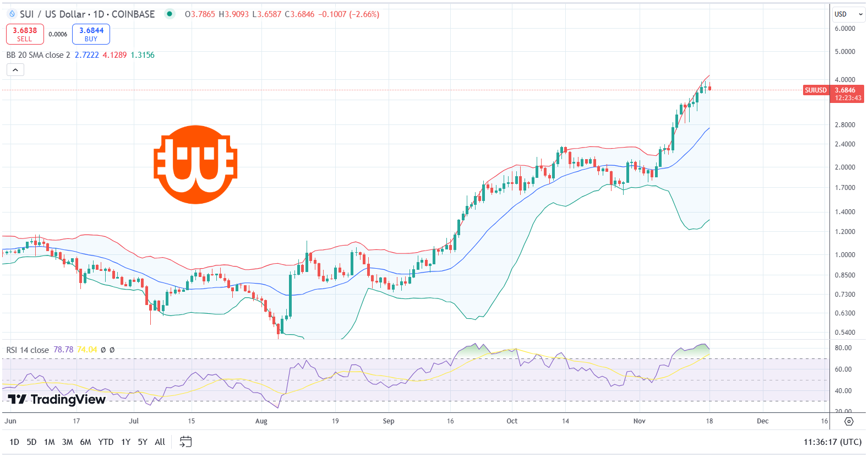Click the Nov label on time axis
Image resolution: width=868 pixels, height=457 pixels.
[640, 421]
